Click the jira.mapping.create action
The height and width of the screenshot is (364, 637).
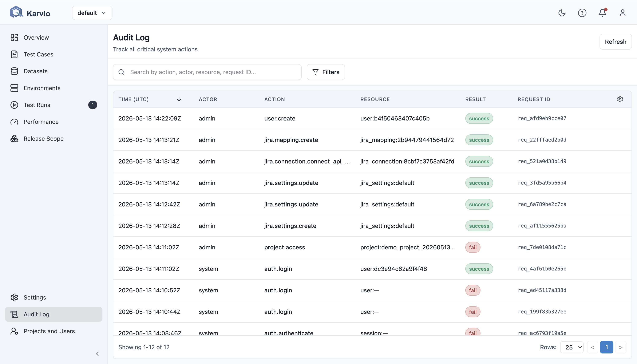click(x=291, y=140)
